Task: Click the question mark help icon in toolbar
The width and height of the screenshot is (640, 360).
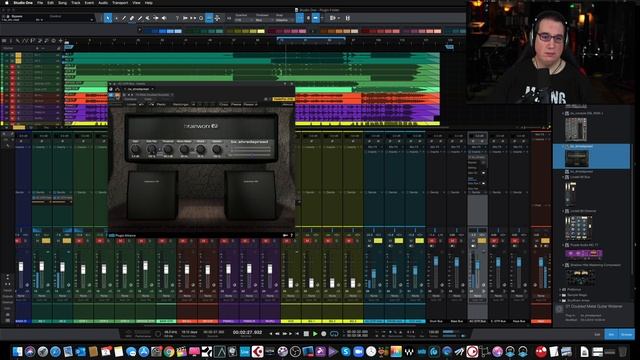Action: click(177, 18)
